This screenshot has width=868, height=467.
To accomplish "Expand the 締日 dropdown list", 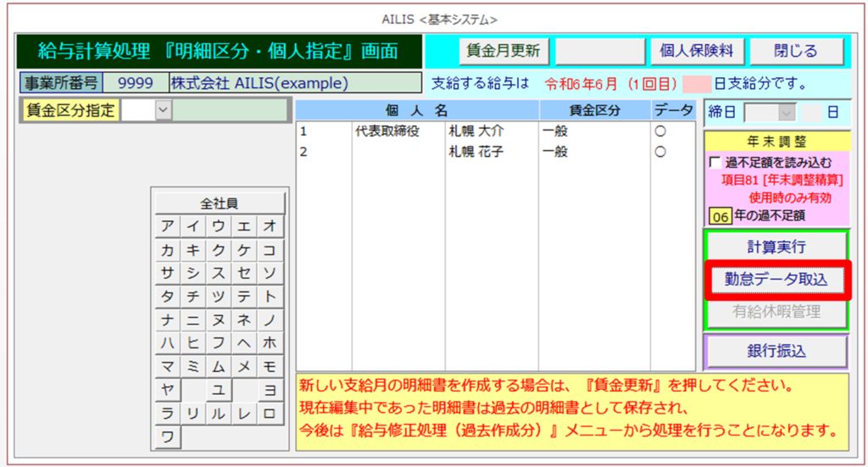I will [x=787, y=111].
